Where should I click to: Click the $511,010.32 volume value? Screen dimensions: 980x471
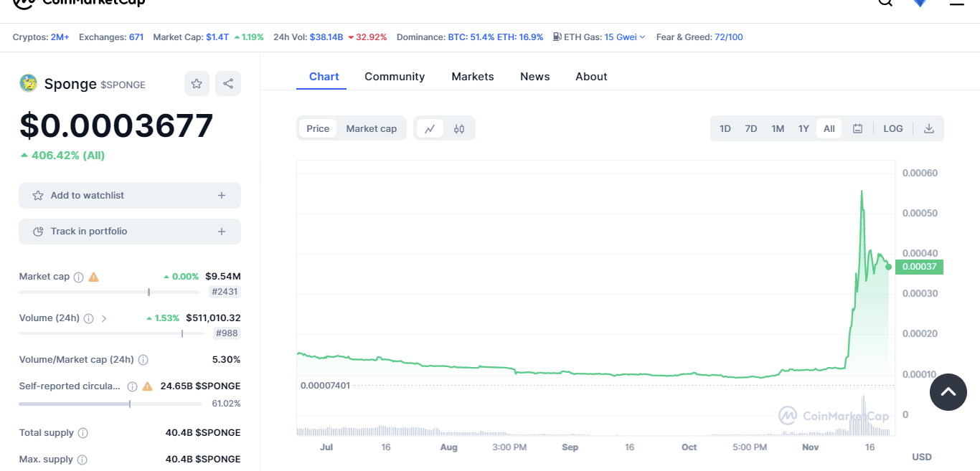[x=213, y=318]
